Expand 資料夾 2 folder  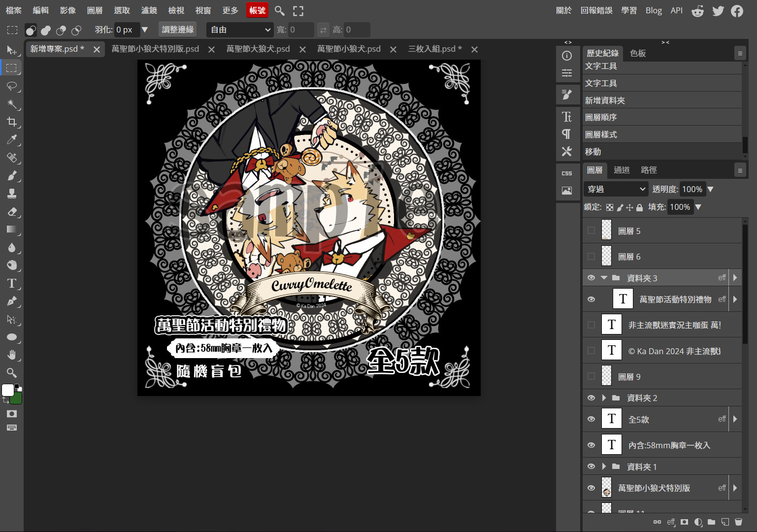(604, 398)
